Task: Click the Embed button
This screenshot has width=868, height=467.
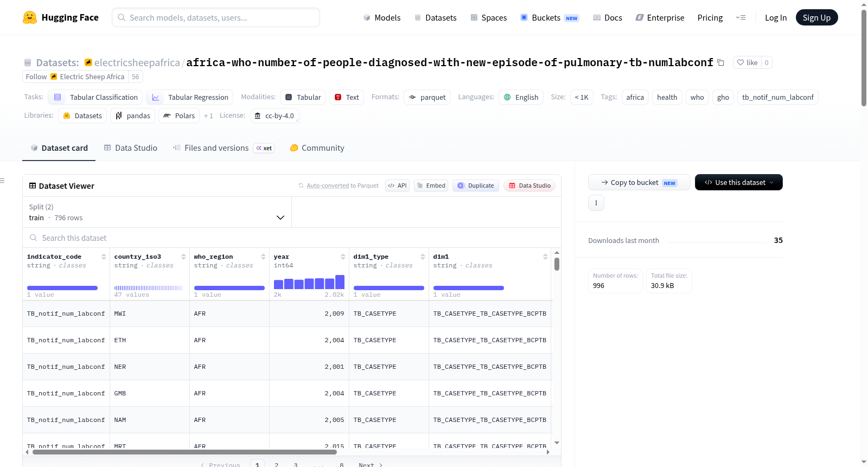Action: tap(431, 185)
